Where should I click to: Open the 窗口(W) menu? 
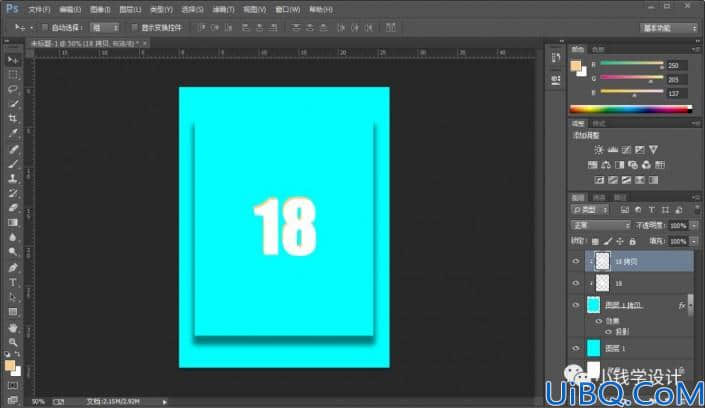[288, 9]
